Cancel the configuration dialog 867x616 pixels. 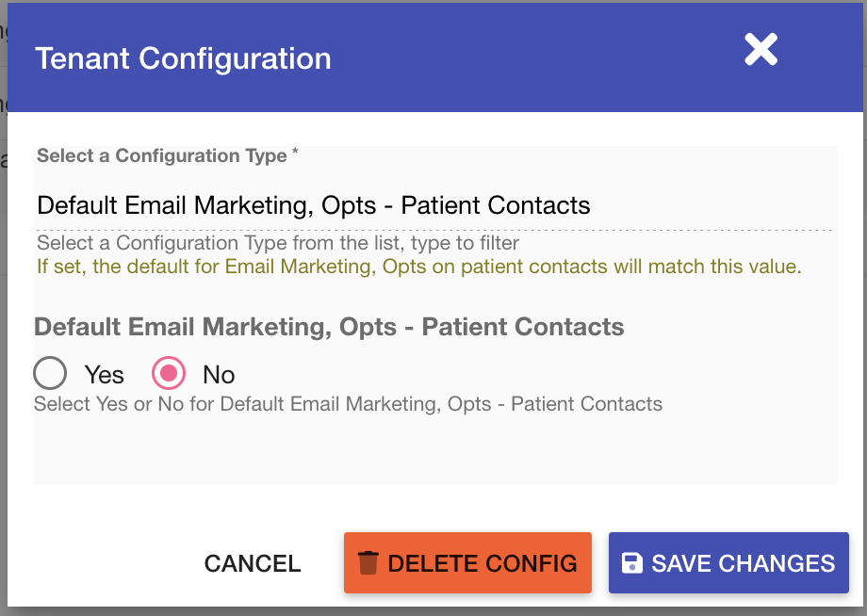click(x=253, y=563)
